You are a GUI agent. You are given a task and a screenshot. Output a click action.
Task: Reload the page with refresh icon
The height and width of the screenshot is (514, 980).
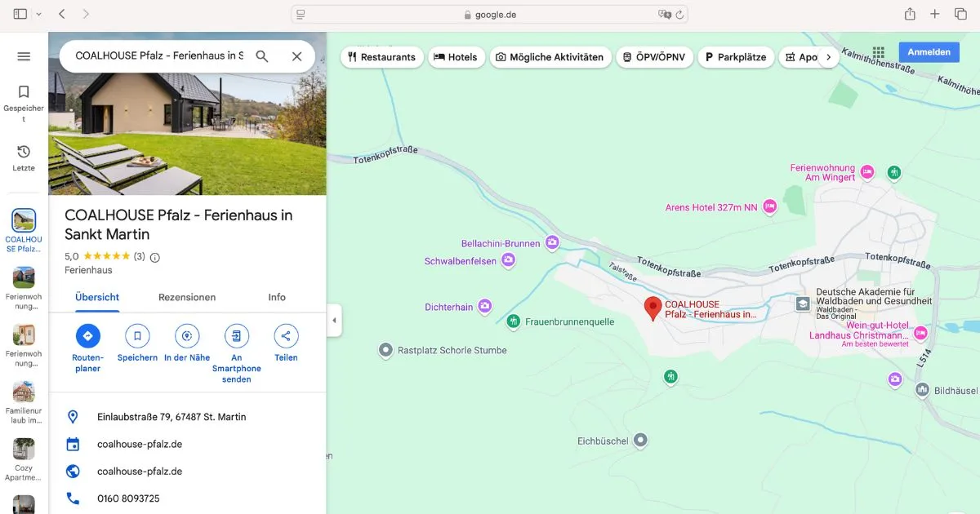point(679,14)
